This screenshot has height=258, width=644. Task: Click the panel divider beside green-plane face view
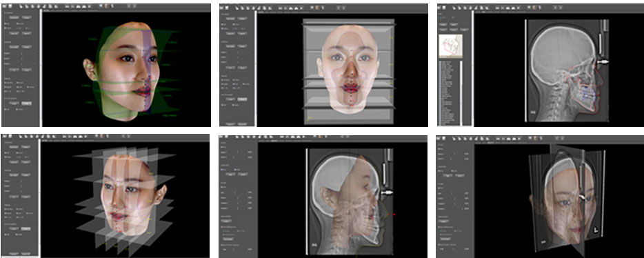tap(41, 68)
